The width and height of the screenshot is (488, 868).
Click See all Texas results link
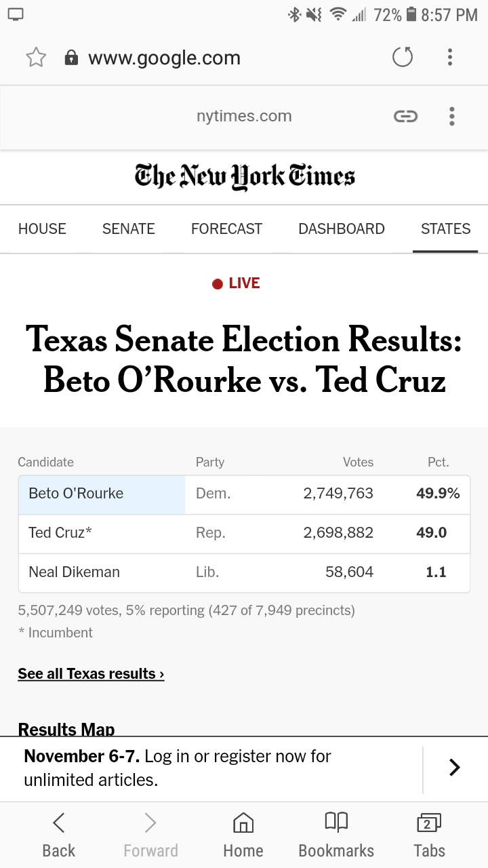coord(91,674)
